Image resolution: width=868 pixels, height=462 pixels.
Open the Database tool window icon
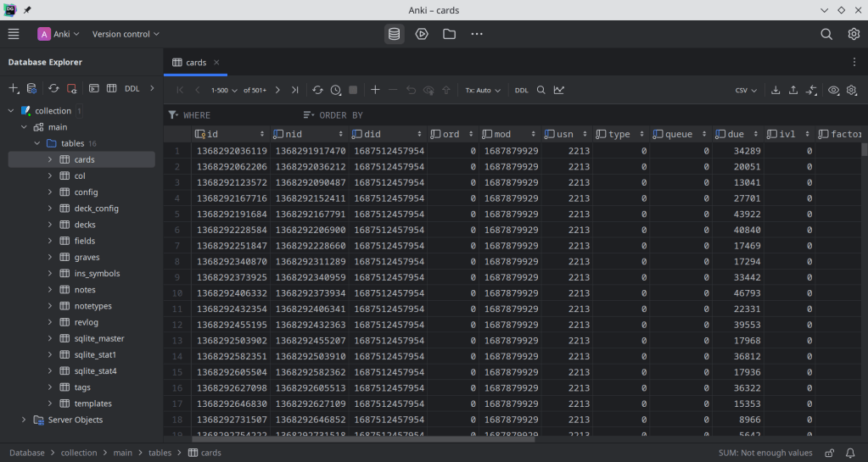pos(394,34)
